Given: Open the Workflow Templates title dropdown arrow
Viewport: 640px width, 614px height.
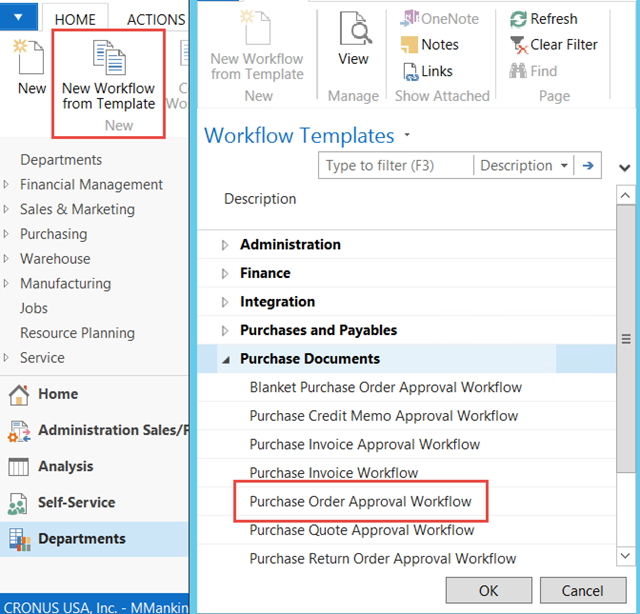Looking at the screenshot, I should (407, 135).
